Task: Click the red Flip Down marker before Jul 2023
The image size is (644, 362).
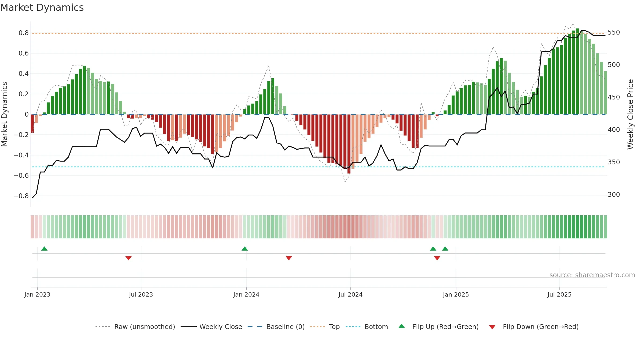Action: (129, 258)
